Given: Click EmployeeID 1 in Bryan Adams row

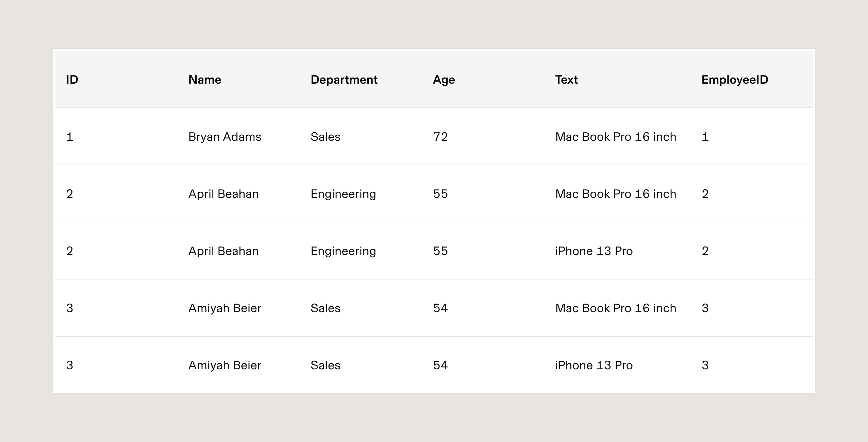Looking at the screenshot, I should coord(705,137).
